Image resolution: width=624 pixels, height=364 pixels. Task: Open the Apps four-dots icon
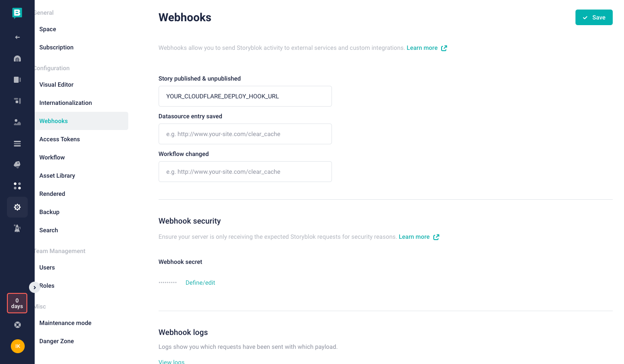click(17, 186)
